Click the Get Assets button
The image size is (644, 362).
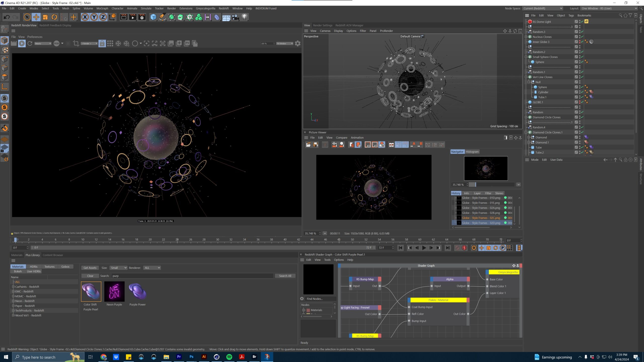[x=90, y=268]
